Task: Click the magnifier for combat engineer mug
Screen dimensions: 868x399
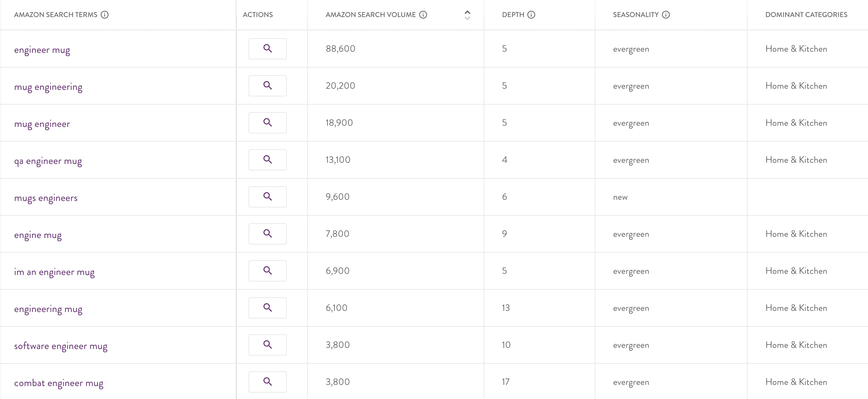Action: [x=268, y=382]
